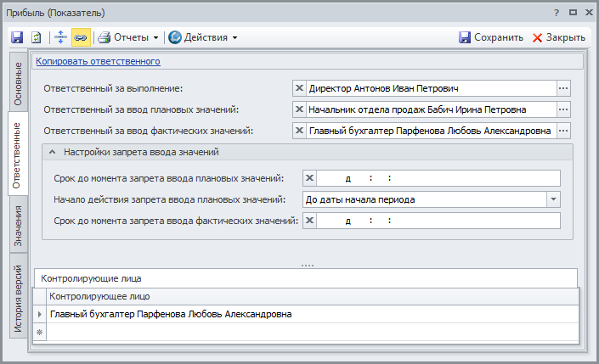The height and width of the screenshot is (364, 599).
Task: Clear Ответственный за выполнение with X icon
Action: coord(298,87)
